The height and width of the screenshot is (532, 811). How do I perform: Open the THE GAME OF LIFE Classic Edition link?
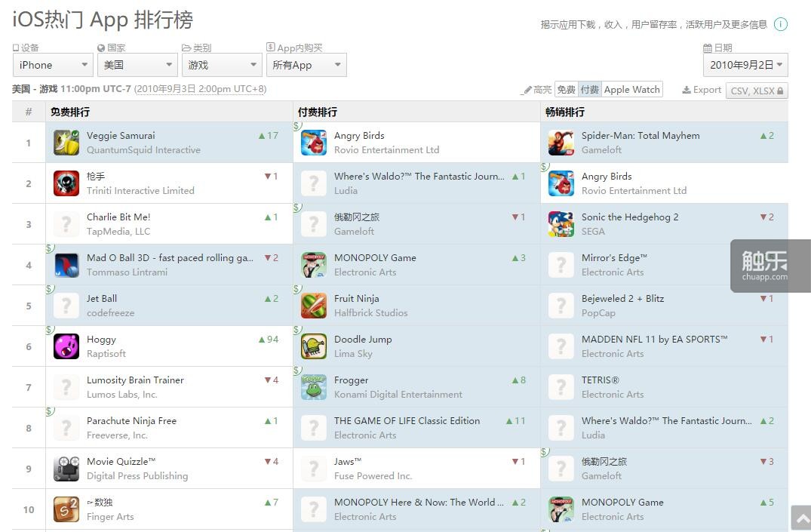pos(407,421)
